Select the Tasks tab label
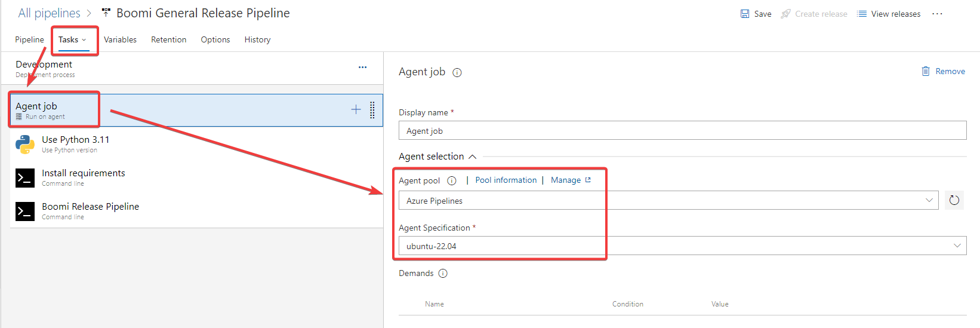Viewport: 980px width, 328px height. 68,39
